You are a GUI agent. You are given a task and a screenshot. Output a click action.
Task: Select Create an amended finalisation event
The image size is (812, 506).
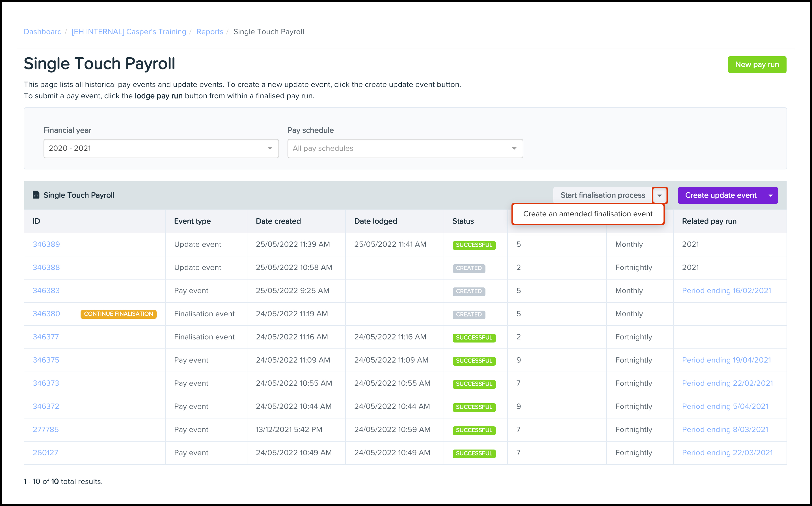[x=588, y=214]
